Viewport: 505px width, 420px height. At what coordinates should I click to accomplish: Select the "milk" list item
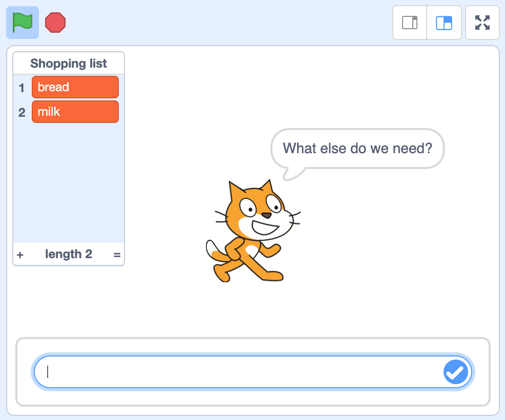(x=75, y=112)
